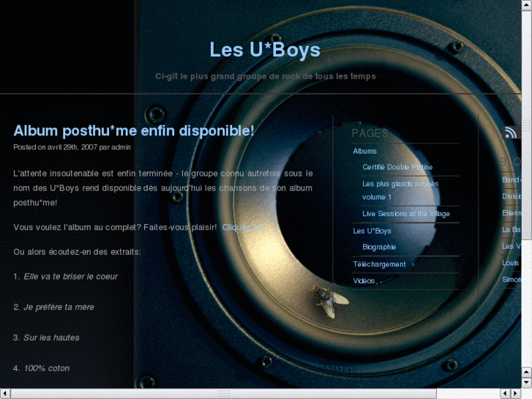Open the Les U*Boys site title
The image size is (532, 399).
tap(265, 50)
